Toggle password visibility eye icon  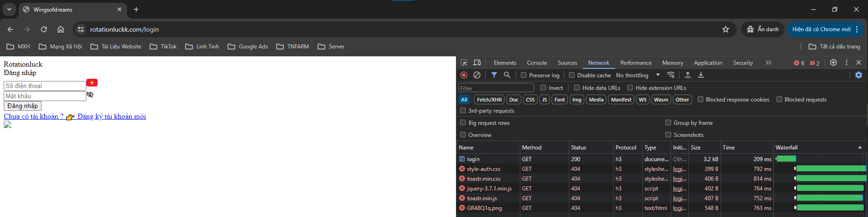[90, 95]
